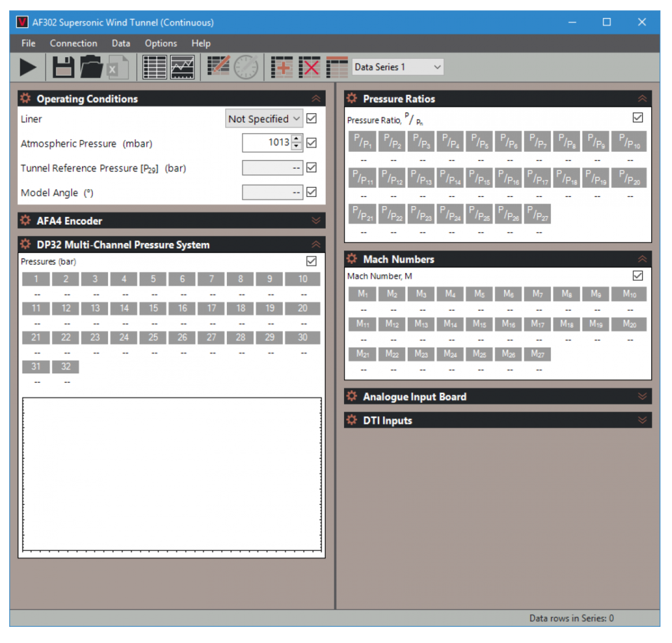Open Analogue Input Board gear settings
Viewport: 672px width, 643px height.
352,397
